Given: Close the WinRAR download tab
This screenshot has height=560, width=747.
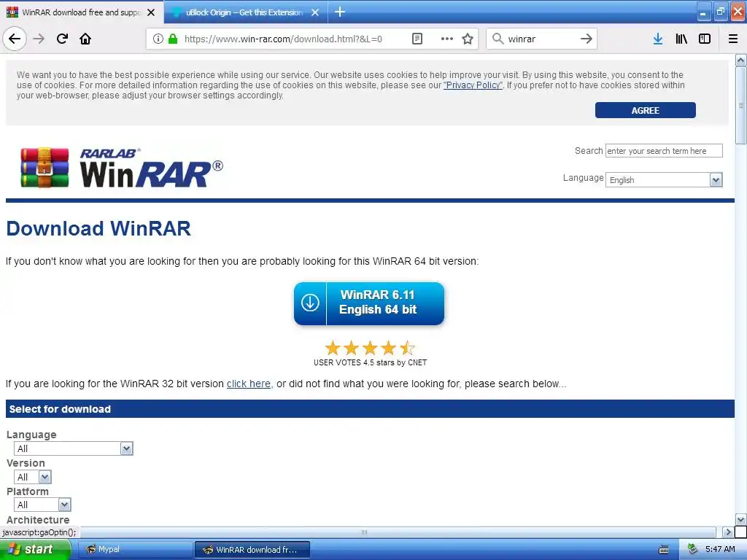Looking at the screenshot, I should click(x=151, y=12).
